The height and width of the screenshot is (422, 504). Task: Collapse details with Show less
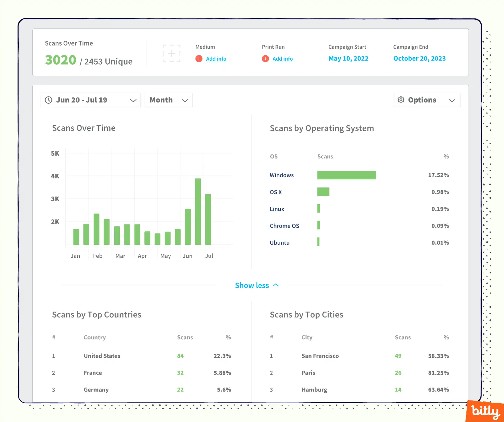tap(256, 285)
